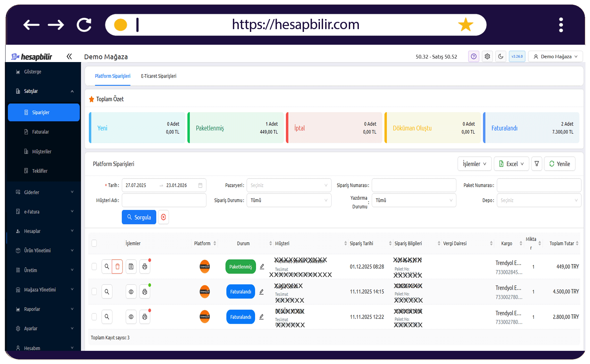Click the bookmark star in the address bar
This screenshot has height=364, width=590.
coord(465,25)
